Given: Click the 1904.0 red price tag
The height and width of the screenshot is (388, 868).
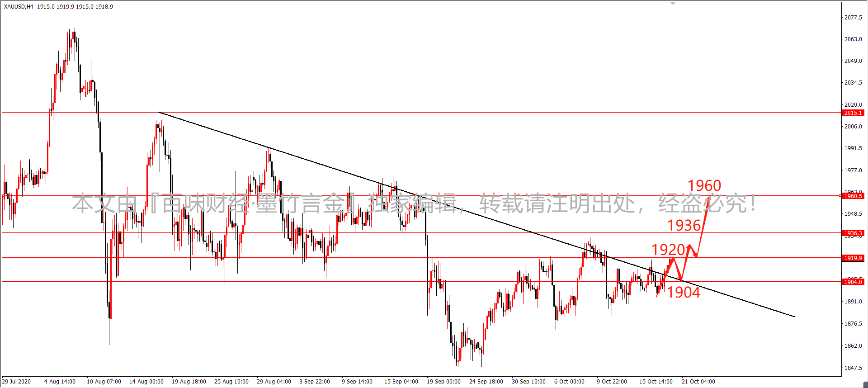Looking at the screenshot, I should 853,282.
